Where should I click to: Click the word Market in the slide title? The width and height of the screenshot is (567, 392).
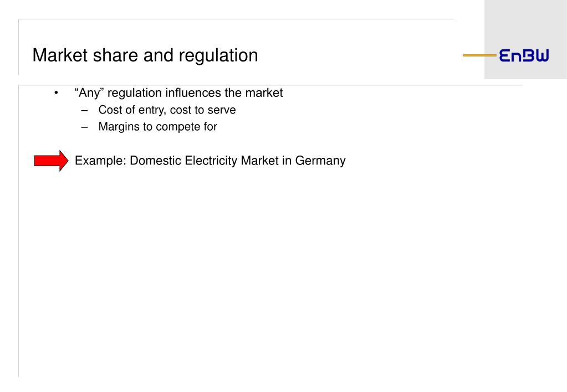(x=60, y=55)
